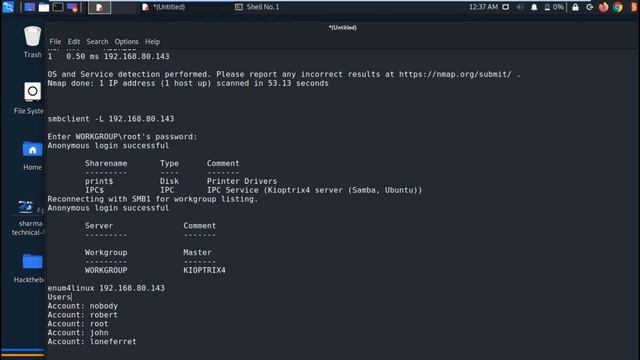Click the 'Account: nobody' line

pos(82,306)
